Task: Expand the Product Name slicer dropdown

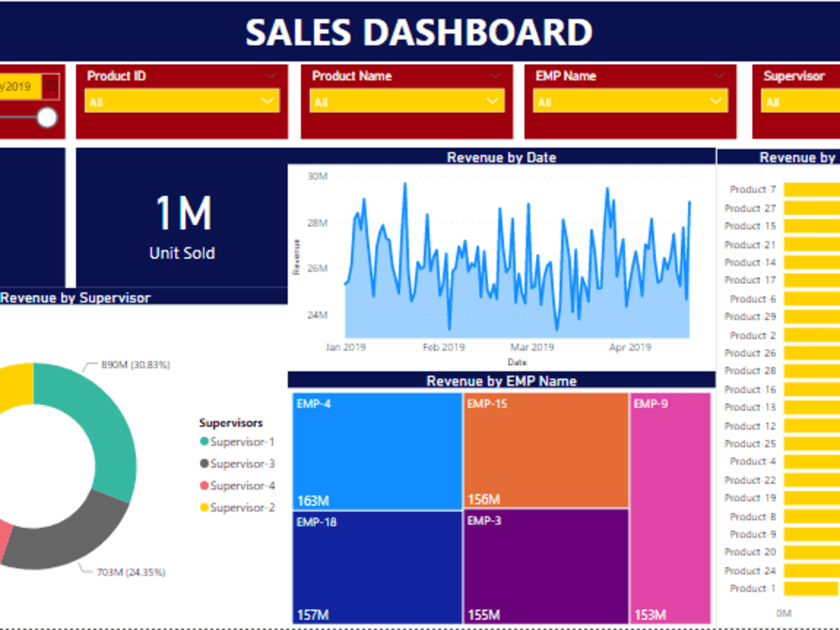Action: 493,101
